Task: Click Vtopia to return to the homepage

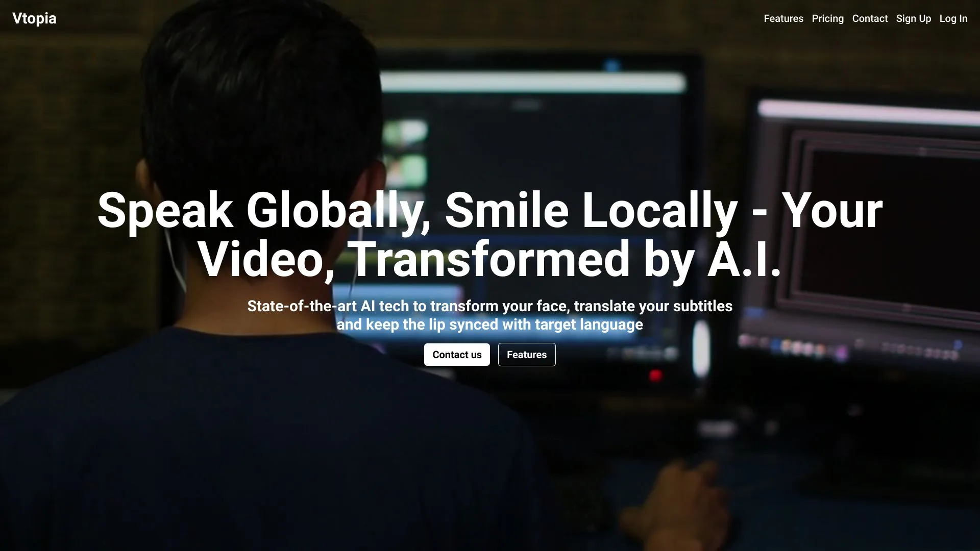Action: pyautogui.click(x=34, y=19)
